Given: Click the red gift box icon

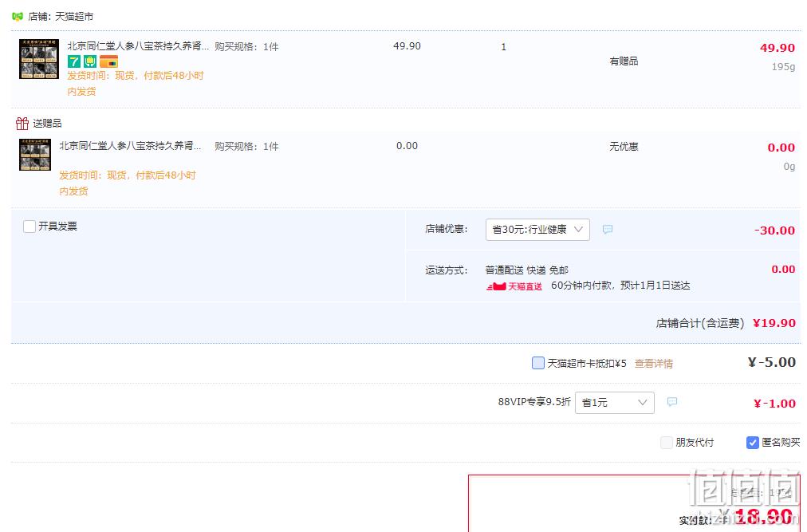Looking at the screenshot, I should point(22,123).
